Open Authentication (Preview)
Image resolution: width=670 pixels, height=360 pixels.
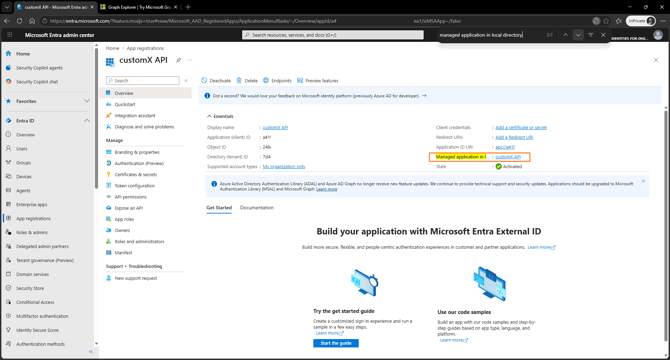pos(139,164)
